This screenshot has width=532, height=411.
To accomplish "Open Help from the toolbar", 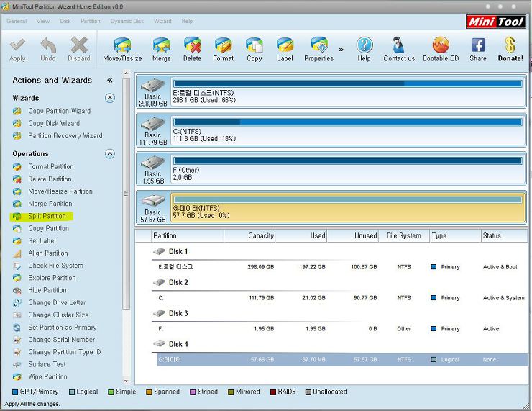I will pyautogui.click(x=364, y=49).
